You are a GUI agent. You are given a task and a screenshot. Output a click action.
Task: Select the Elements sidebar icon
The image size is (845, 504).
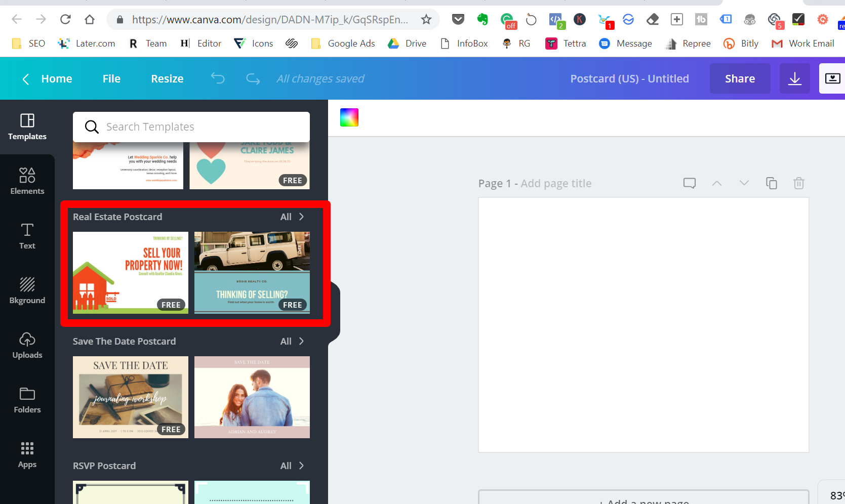[x=27, y=182]
